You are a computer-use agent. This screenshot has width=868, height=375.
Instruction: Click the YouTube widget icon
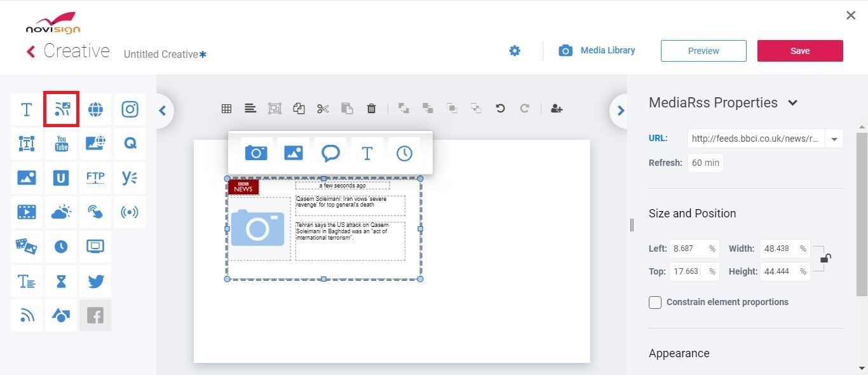61,144
